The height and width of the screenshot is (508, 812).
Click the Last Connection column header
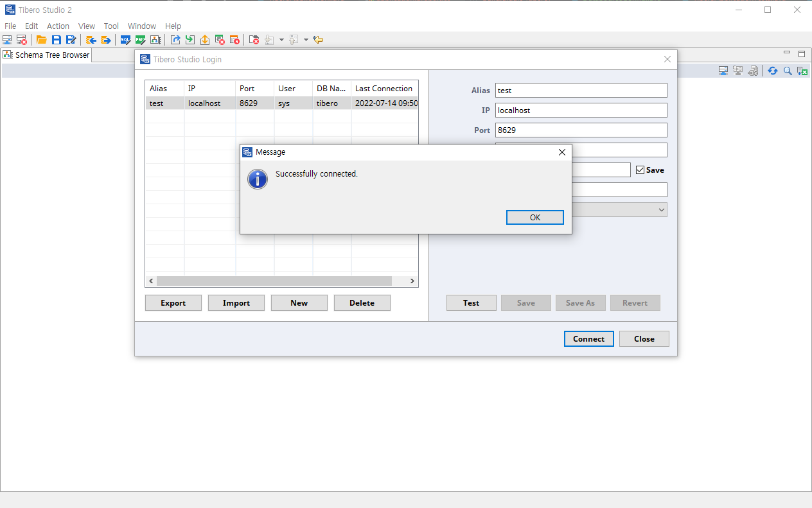[384, 89]
